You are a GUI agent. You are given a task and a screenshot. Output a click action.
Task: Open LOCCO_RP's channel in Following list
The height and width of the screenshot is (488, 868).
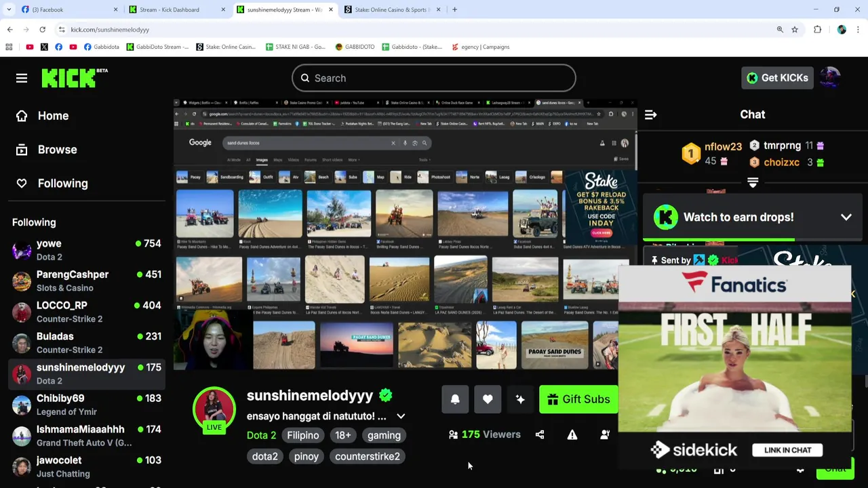[87, 312]
